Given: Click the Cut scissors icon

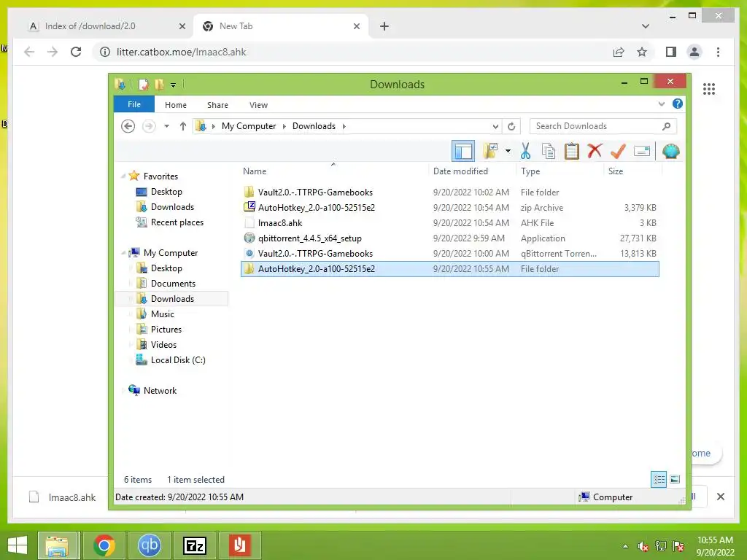Looking at the screenshot, I should click(525, 151).
